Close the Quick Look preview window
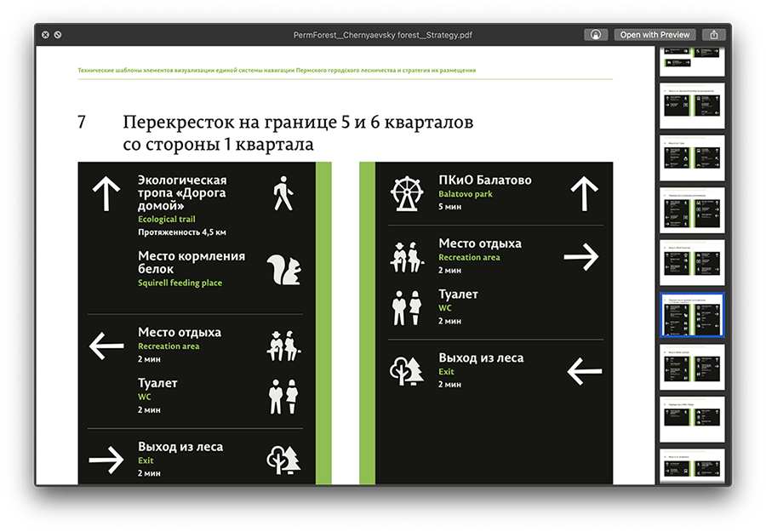The height and width of the screenshot is (532, 766). click(x=45, y=35)
